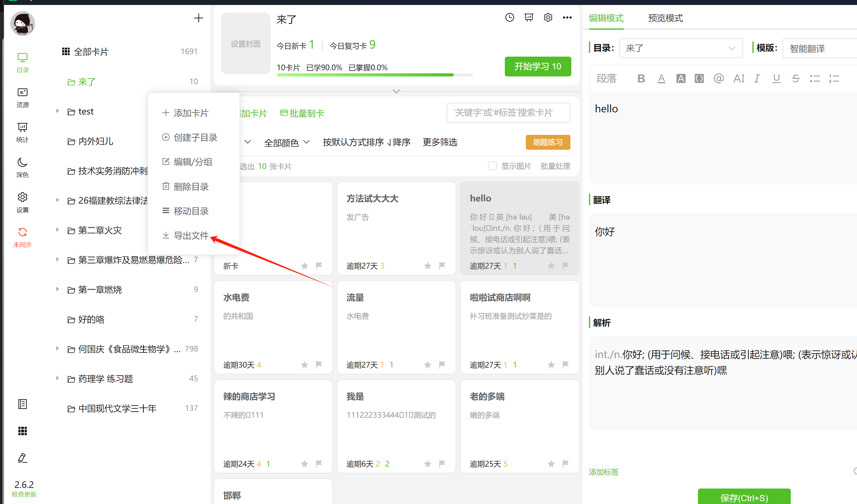Click the grid apps icon in sidebar
Image resolution: width=857 pixels, height=504 pixels.
point(23,431)
